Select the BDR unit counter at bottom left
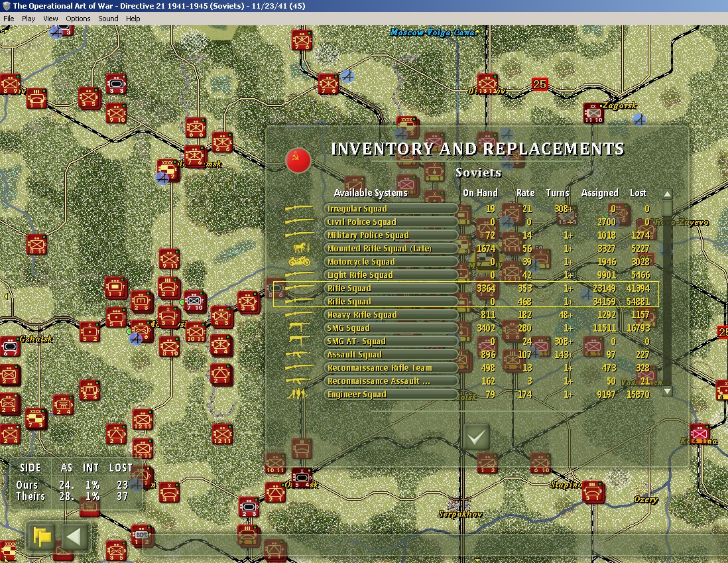The height and width of the screenshot is (563, 728). tap(142, 535)
